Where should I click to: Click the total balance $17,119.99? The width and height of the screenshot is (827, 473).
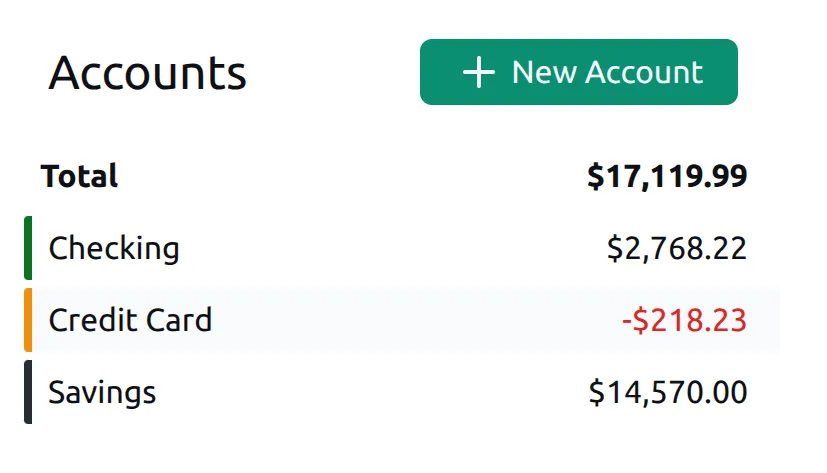667,177
